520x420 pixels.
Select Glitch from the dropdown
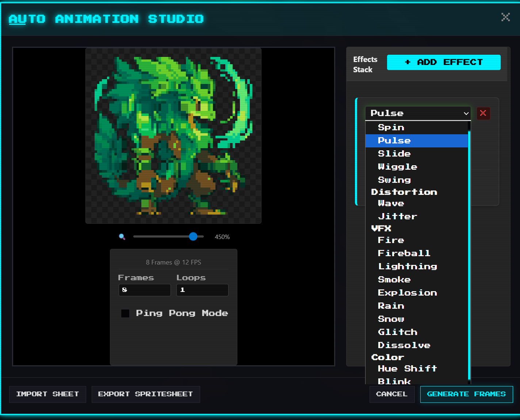417,332
